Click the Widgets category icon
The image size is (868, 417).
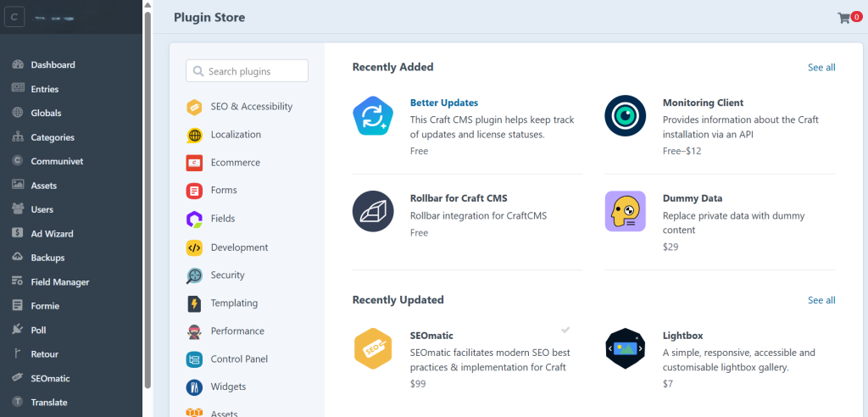[x=194, y=387]
